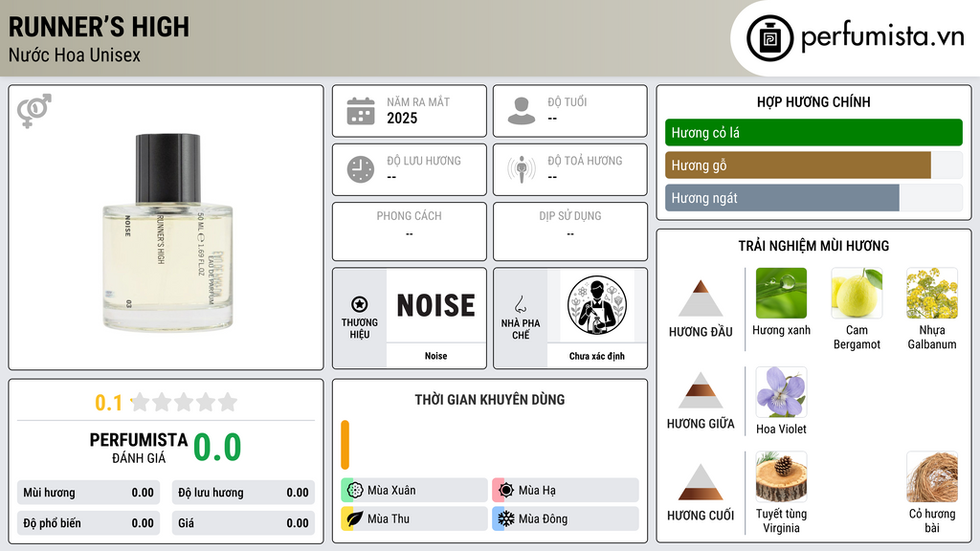Click the Mùa Xuân flower icon
The width and height of the screenshot is (980, 551).
click(355, 490)
